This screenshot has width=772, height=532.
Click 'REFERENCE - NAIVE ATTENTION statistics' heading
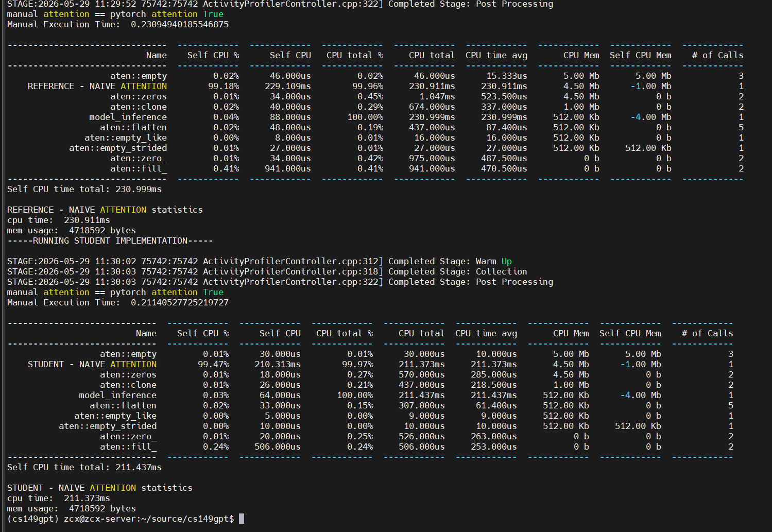[105, 210]
